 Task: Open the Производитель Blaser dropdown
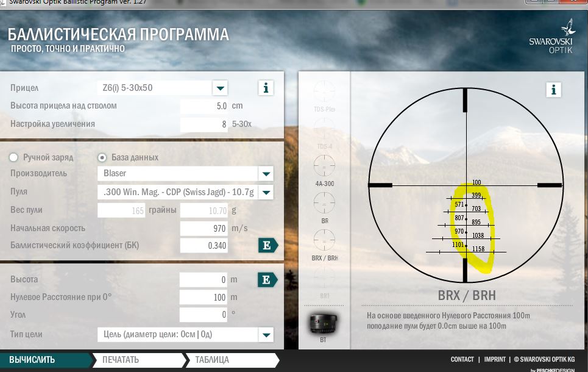(266, 174)
